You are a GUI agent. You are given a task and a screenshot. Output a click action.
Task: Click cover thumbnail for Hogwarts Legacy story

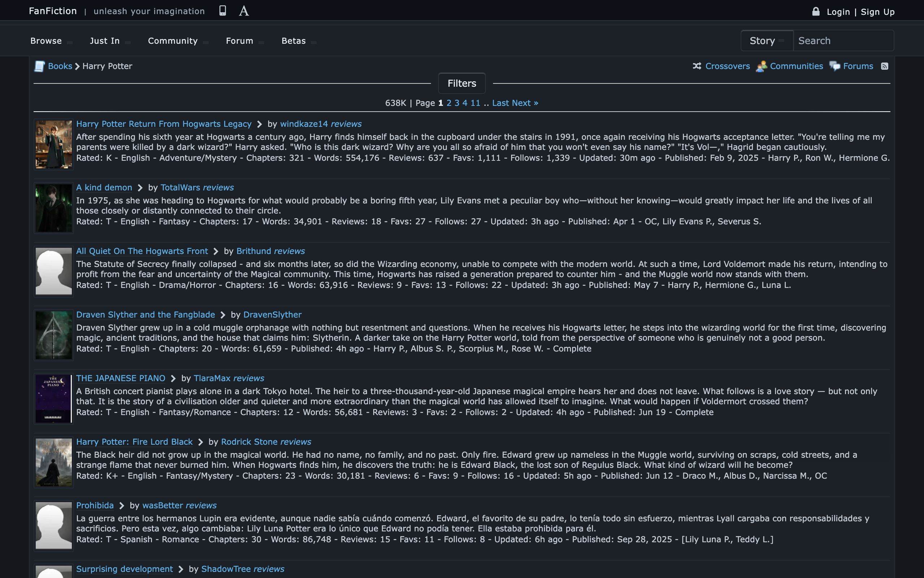pyautogui.click(x=54, y=144)
